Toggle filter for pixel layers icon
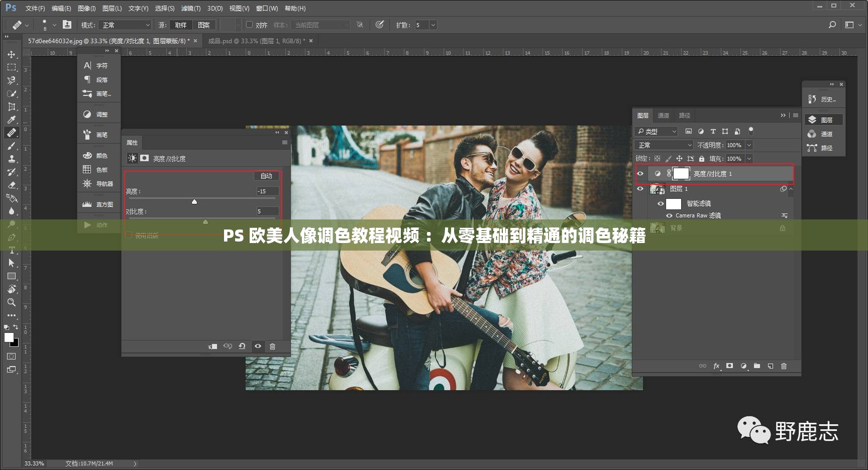868x470 pixels. [689, 131]
